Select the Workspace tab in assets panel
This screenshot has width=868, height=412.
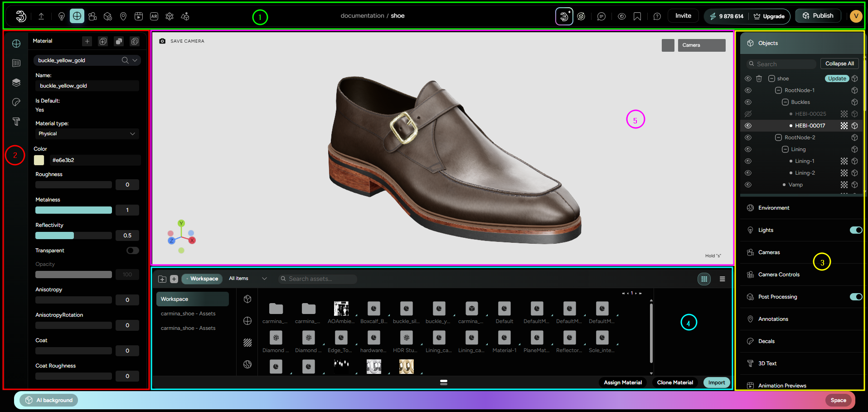202,279
